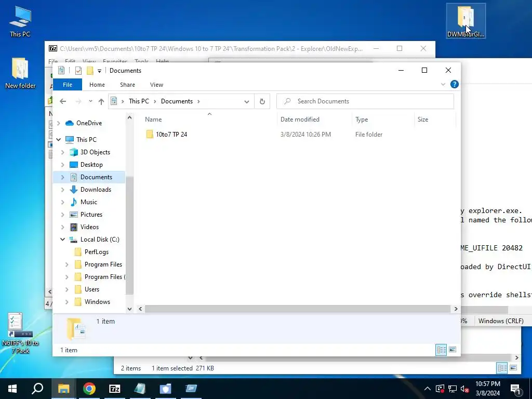Screen dimensions: 532x399
Task: Click the muted volume tray icon
Action: pos(465,389)
